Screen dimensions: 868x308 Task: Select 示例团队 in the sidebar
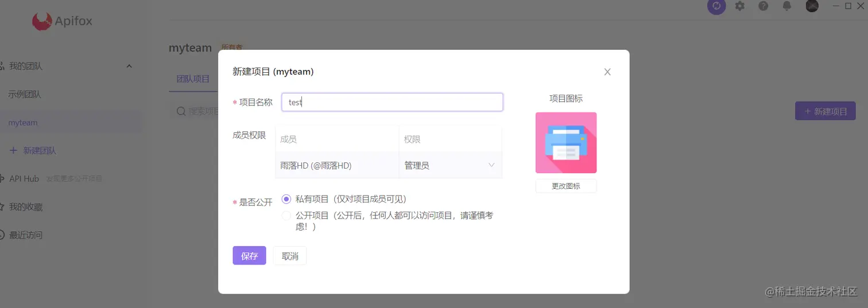25,94
